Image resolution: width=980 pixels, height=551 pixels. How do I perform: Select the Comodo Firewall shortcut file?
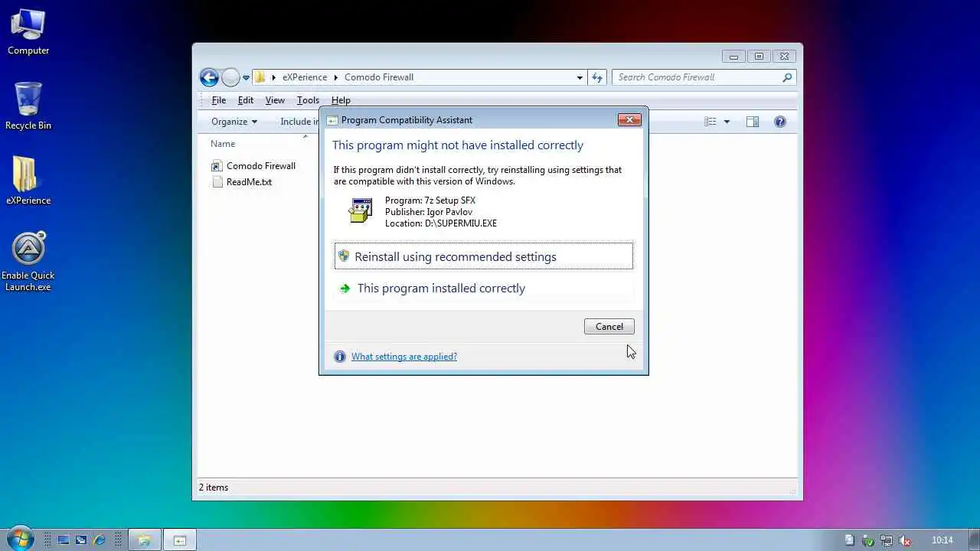(253, 166)
